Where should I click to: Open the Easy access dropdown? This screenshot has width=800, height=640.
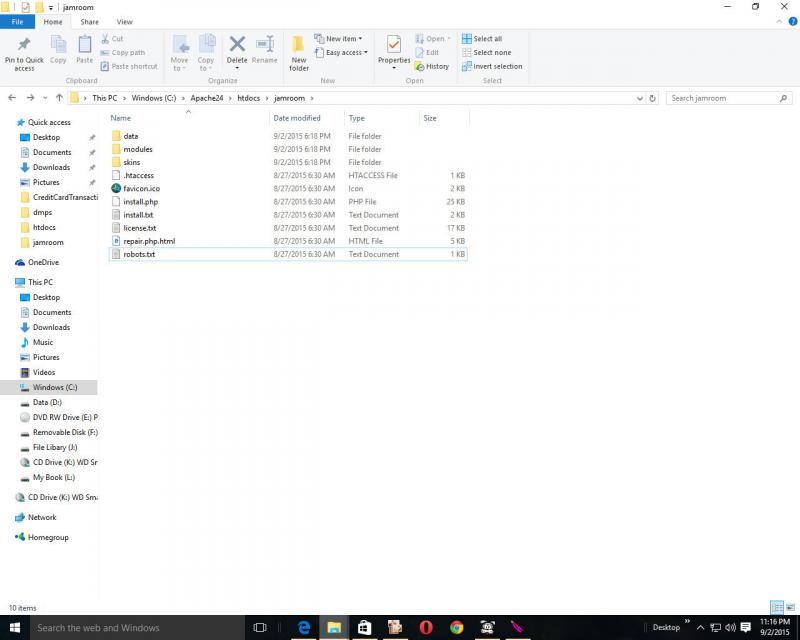point(345,53)
